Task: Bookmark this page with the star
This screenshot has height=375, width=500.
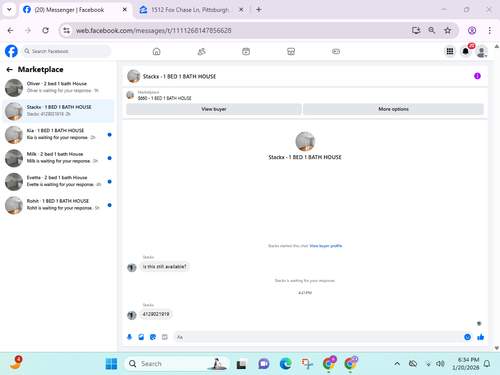Action: click(447, 31)
